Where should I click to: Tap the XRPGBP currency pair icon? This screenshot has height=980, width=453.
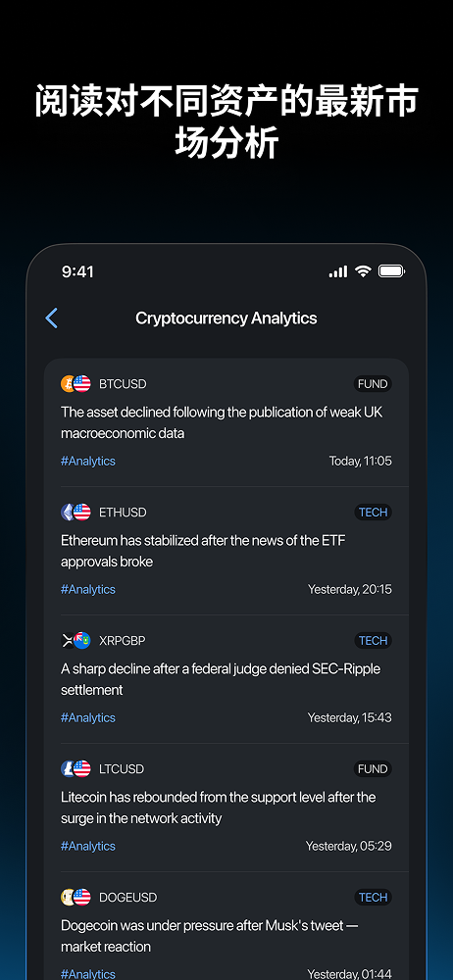[x=75, y=640]
